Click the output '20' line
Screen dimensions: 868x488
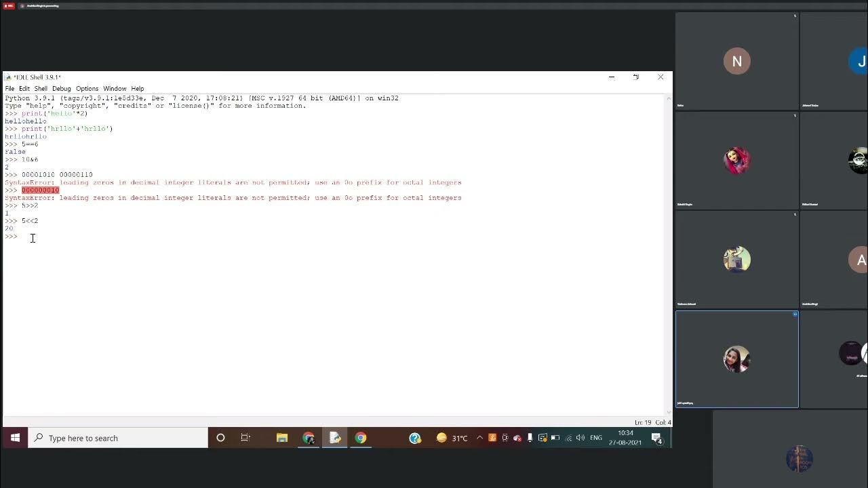tap(9, 228)
